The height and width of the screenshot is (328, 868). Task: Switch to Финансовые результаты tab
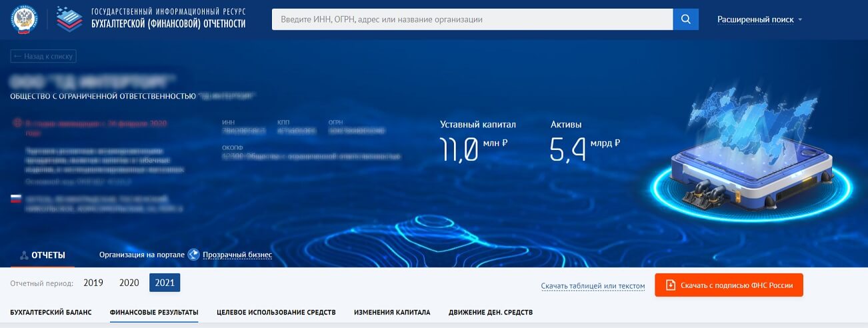[154, 312]
